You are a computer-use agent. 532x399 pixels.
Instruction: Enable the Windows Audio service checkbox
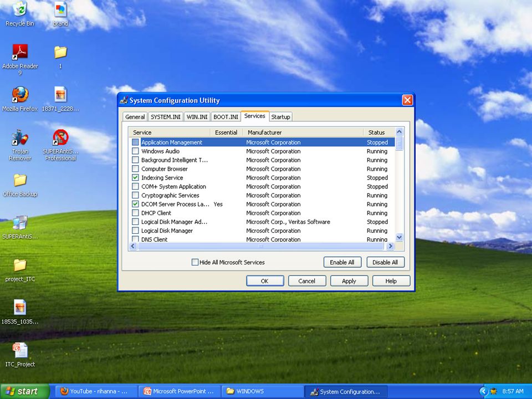click(x=135, y=151)
